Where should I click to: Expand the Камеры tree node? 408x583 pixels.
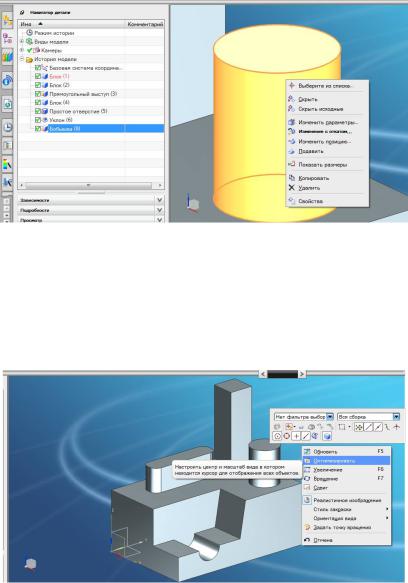click(22, 50)
